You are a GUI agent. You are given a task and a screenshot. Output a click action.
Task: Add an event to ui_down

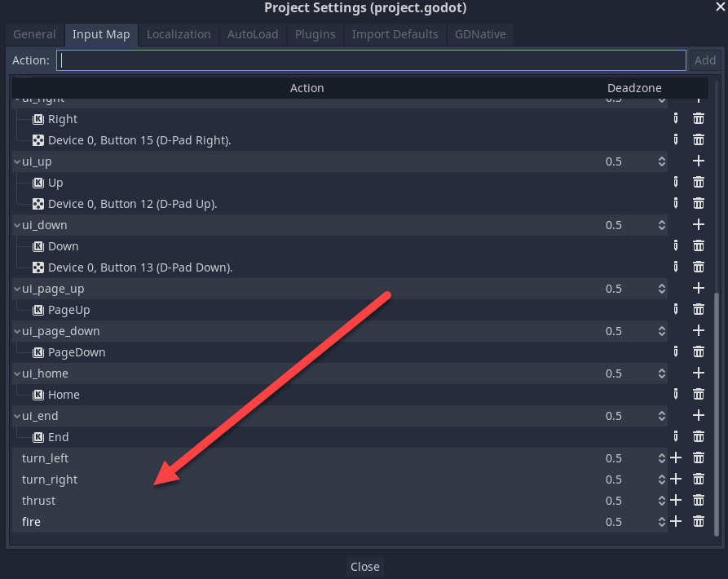coord(699,225)
